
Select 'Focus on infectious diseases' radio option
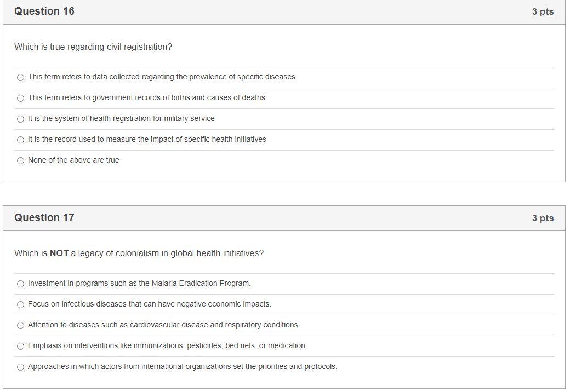[21, 305]
